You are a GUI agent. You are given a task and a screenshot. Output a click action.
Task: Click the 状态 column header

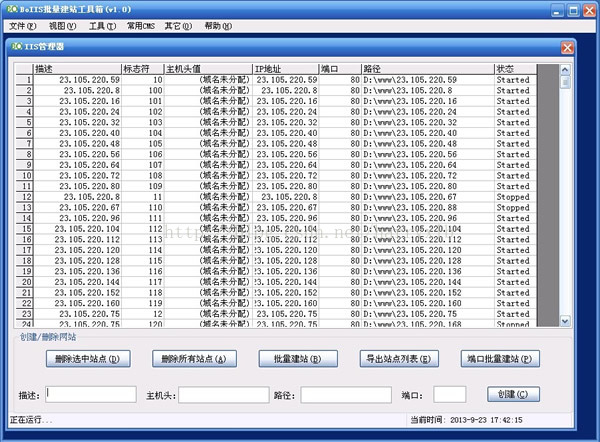[515, 69]
